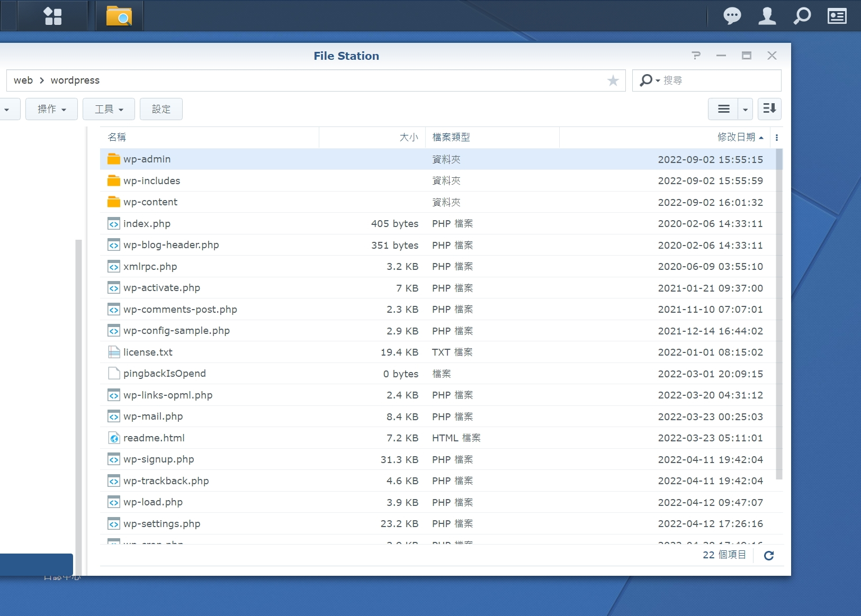Click the xmlrpc.php file icon
This screenshot has height=616, width=861.
click(x=114, y=266)
